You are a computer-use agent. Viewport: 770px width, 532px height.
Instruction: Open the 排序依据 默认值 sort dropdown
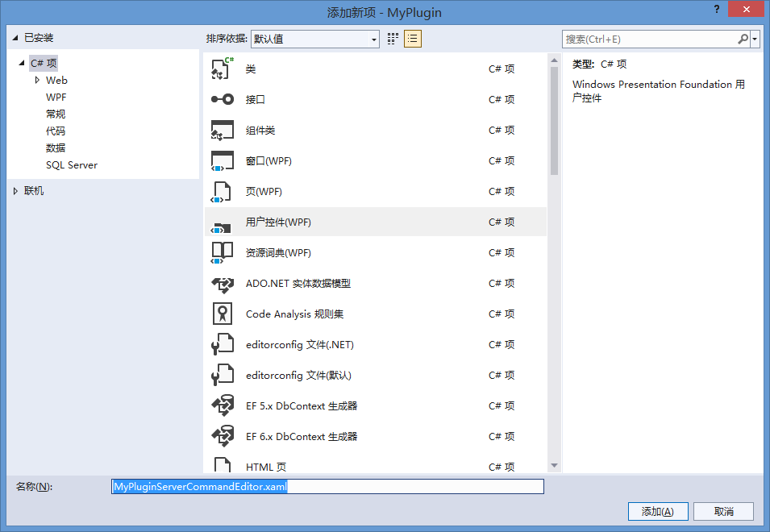[x=315, y=39]
